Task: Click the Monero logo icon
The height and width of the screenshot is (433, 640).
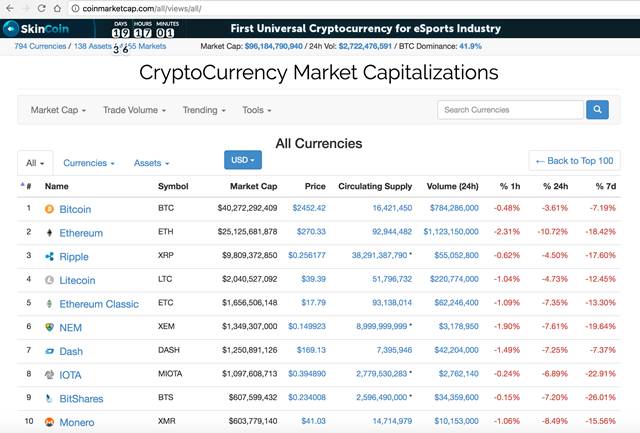Action: [x=49, y=422]
